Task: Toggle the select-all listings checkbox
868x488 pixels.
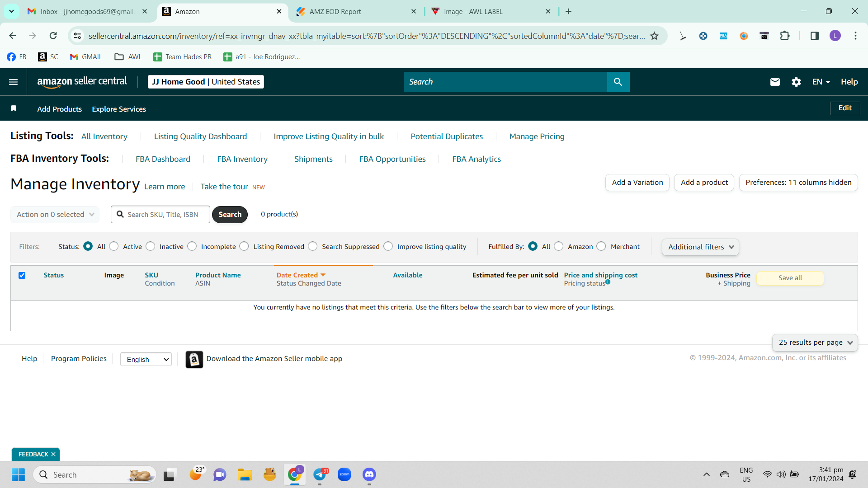Action: coord(22,275)
